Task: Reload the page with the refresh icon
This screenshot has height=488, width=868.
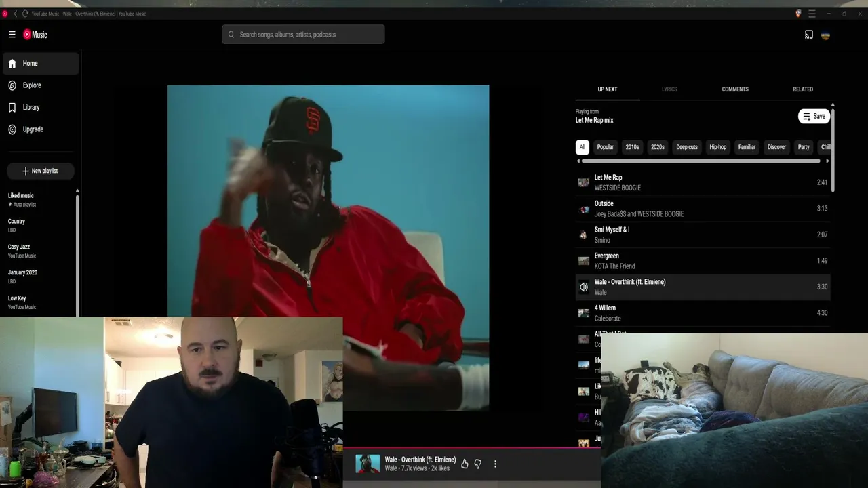Action: pyautogui.click(x=25, y=14)
